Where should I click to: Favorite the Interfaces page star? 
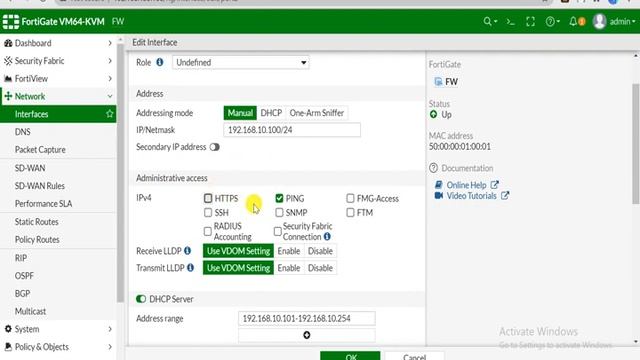click(x=110, y=114)
